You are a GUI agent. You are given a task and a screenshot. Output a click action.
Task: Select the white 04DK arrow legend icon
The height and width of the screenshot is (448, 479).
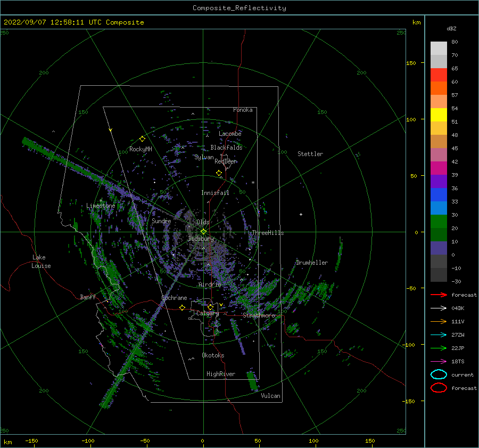pyautogui.click(x=439, y=308)
